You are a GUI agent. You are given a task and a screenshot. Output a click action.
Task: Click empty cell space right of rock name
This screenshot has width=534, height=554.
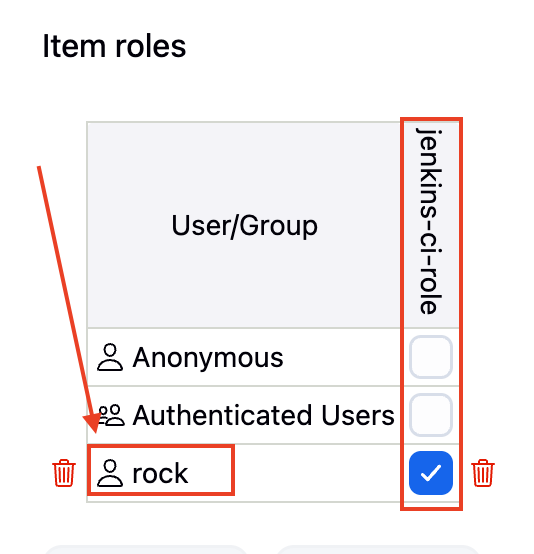point(316,473)
